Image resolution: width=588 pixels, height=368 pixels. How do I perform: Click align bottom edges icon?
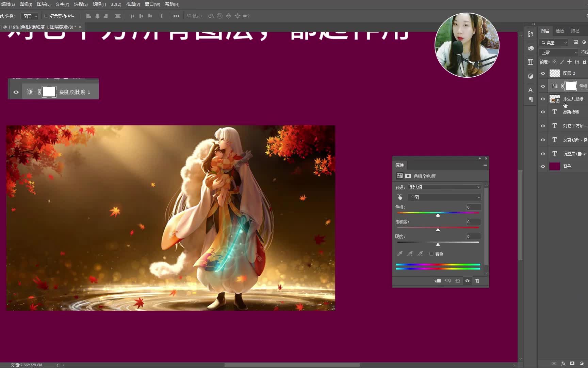[150, 16]
